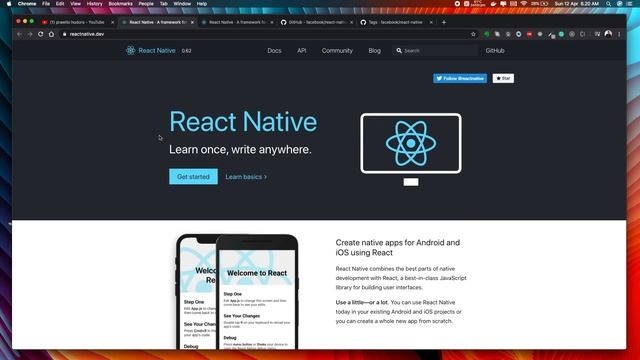Click the green shield extension icon
Viewport: 640px width, 360px height.
tap(487, 34)
